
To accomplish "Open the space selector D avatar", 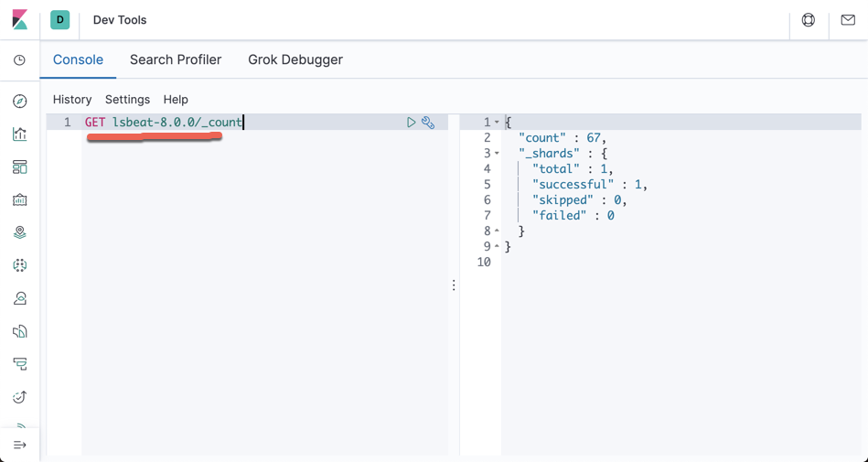I will (59, 19).
